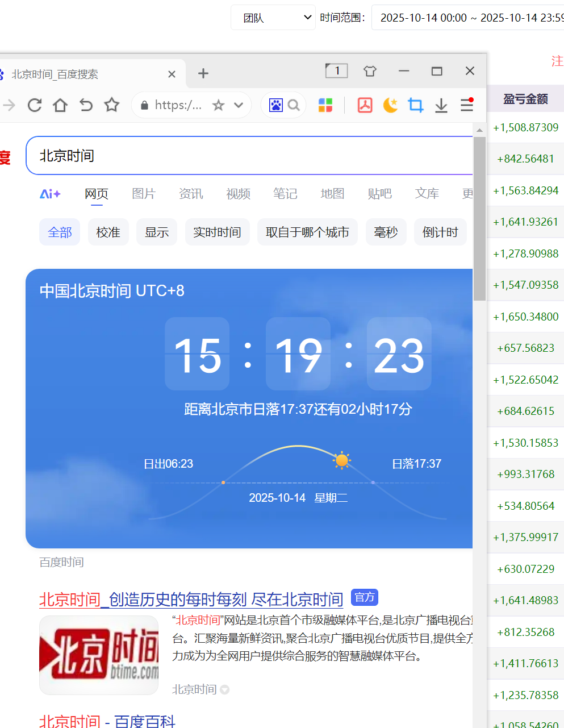Reload the page with the refresh icon
564x728 pixels.
pos(35,105)
